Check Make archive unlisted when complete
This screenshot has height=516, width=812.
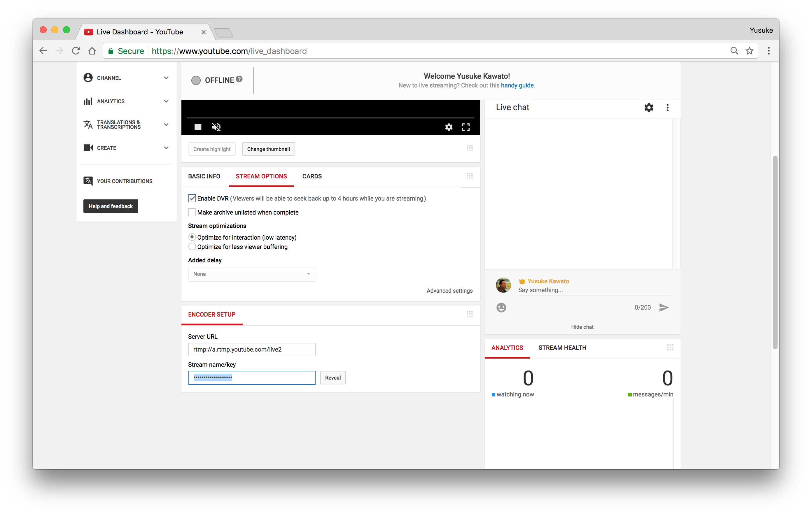click(x=192, y=212)
